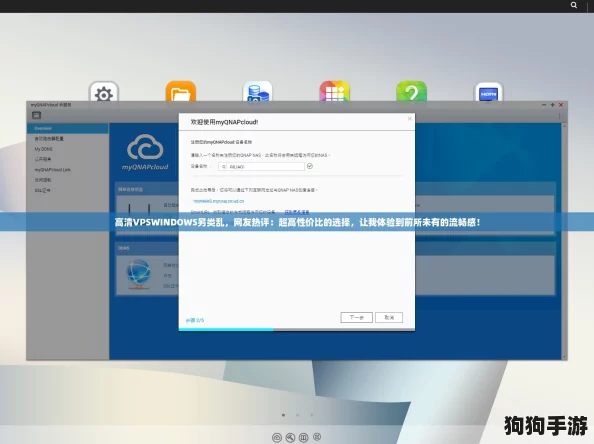Click the myQNAPcloud cloud logo
This screenshot has height=444, width=594.
[x=145, y=152]
